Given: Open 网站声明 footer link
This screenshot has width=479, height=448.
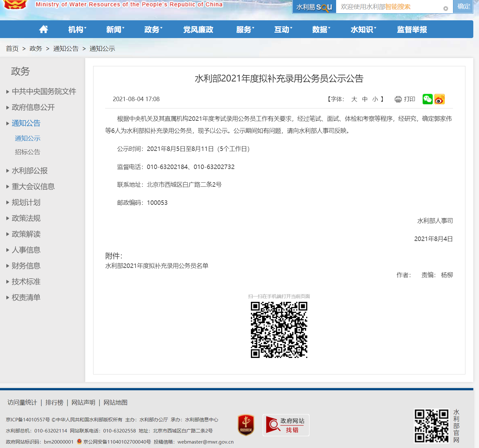Looking at the screenshot, I should pos(83,402).
